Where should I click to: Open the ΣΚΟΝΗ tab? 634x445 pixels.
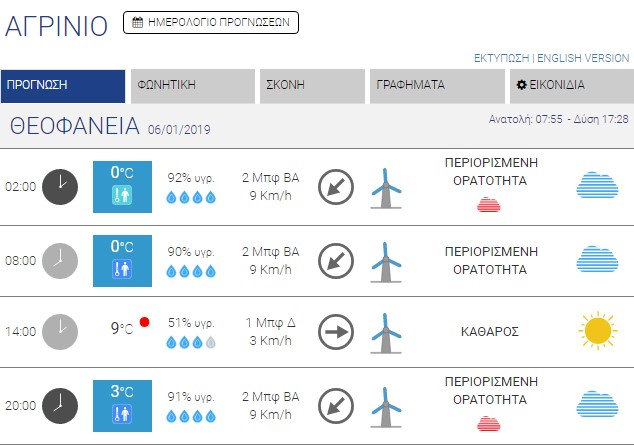[311, 86]
